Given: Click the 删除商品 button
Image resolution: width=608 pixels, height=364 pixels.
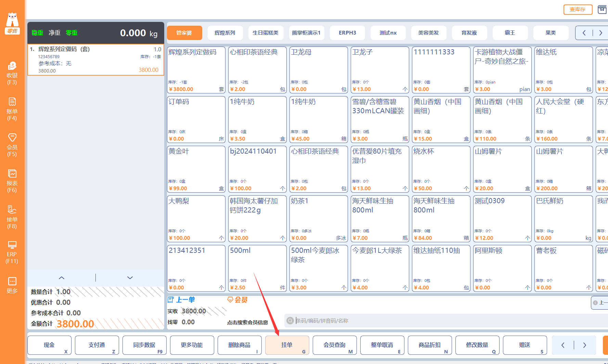Looking at the screenshot, I should (x=240, y=345).
